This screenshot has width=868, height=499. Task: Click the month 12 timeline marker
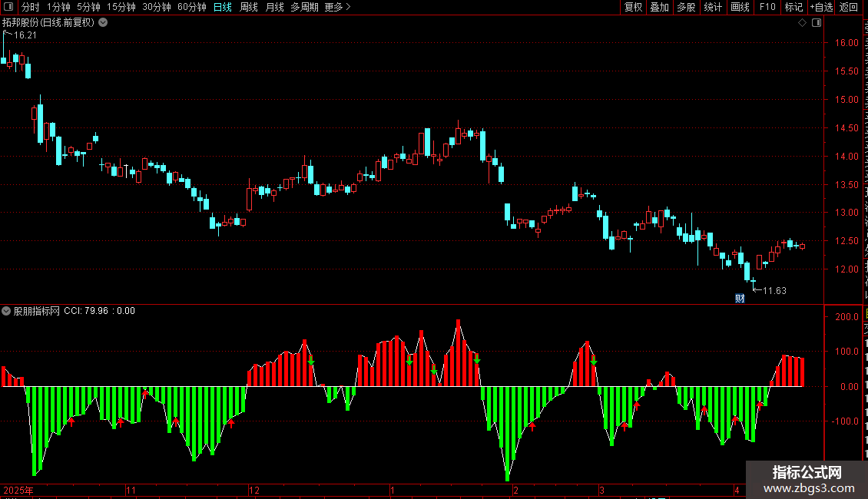pyautogui.click(x=254, y=490)
